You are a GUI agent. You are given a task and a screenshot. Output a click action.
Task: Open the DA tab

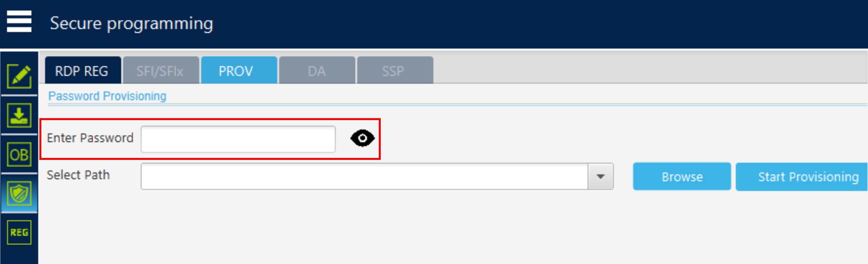[x=317, y=70]
